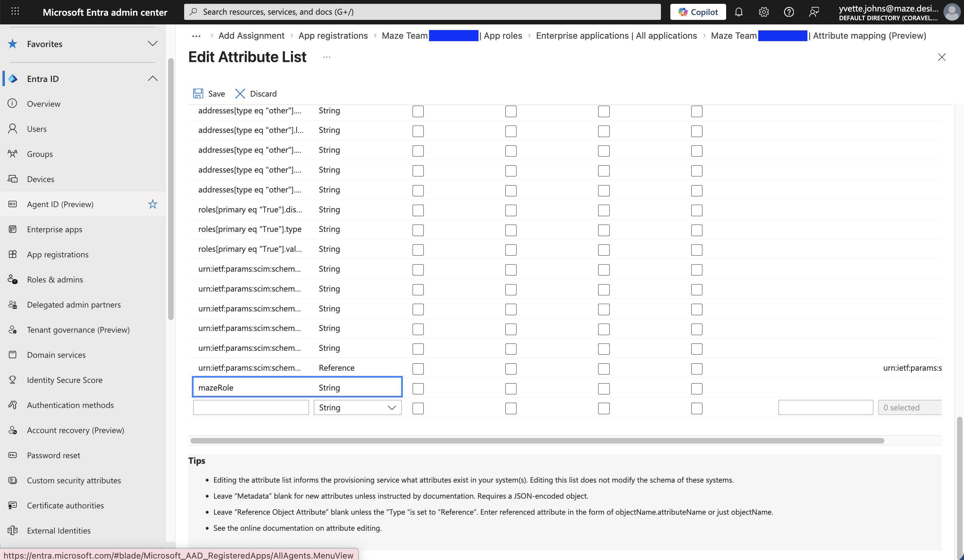Click the Tenant governance icon
Screen dimensions: 964x560
13,330
